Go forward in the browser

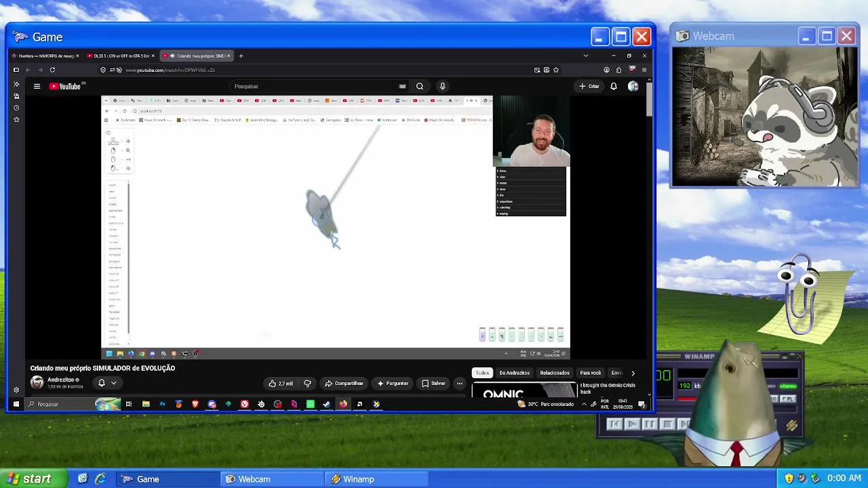[40, 70]
